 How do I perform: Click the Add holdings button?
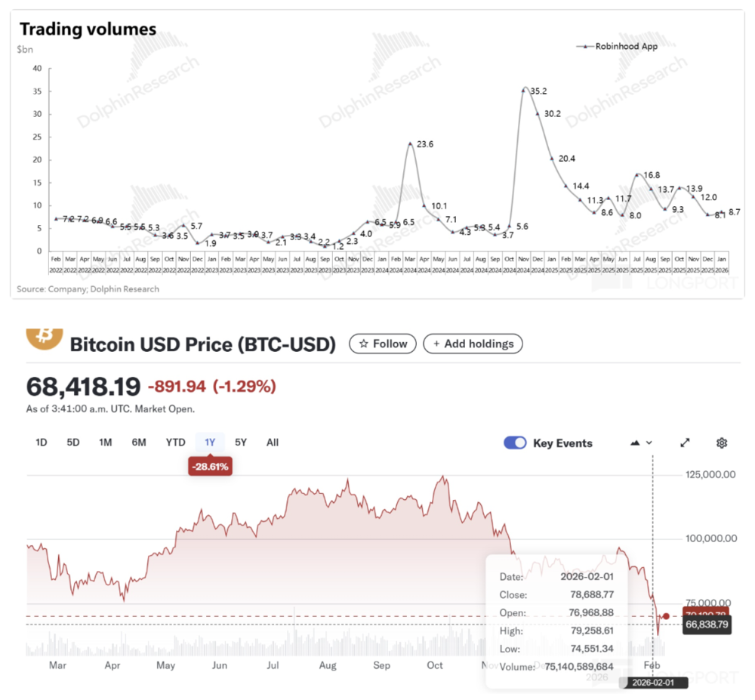(473, 344)
